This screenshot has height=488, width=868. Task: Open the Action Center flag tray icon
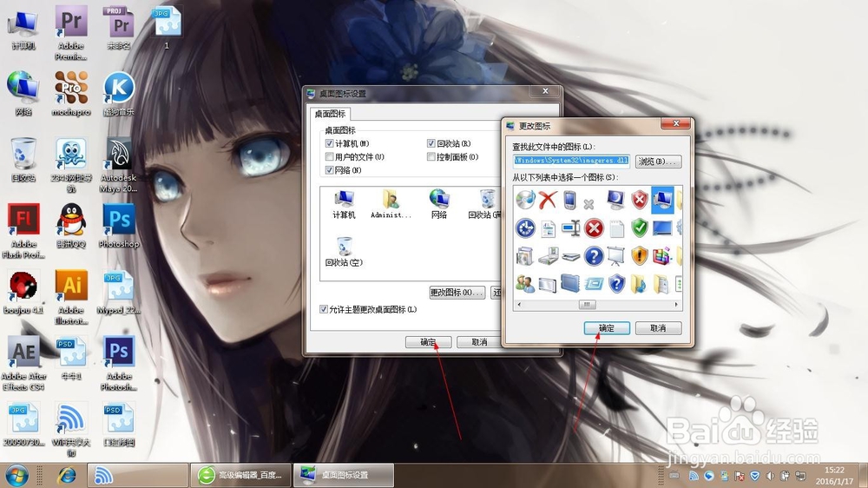pyautogui.click(x=740, y=476)
